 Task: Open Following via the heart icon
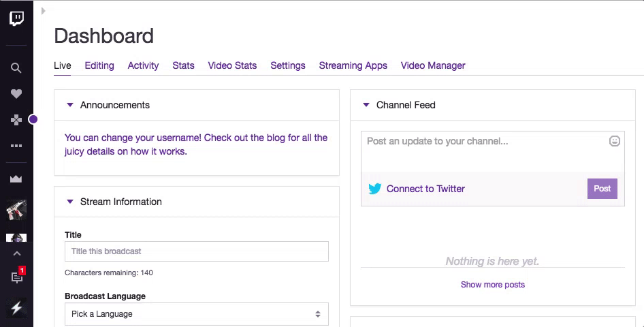coord(16,94)
